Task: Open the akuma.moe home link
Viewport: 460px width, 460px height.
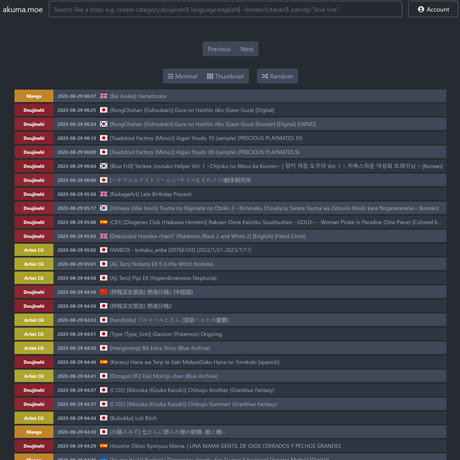Action: [23, 10]
